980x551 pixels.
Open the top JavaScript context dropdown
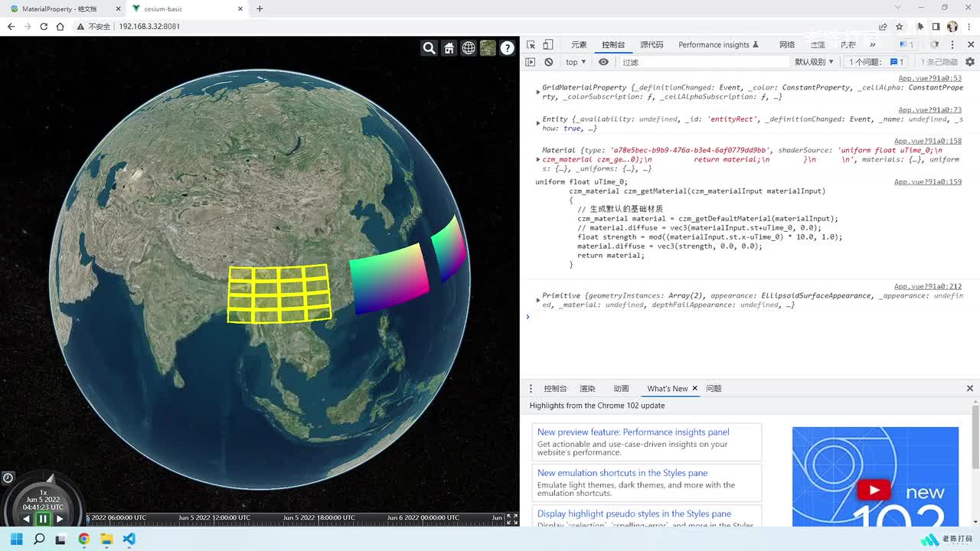point(576,62)
